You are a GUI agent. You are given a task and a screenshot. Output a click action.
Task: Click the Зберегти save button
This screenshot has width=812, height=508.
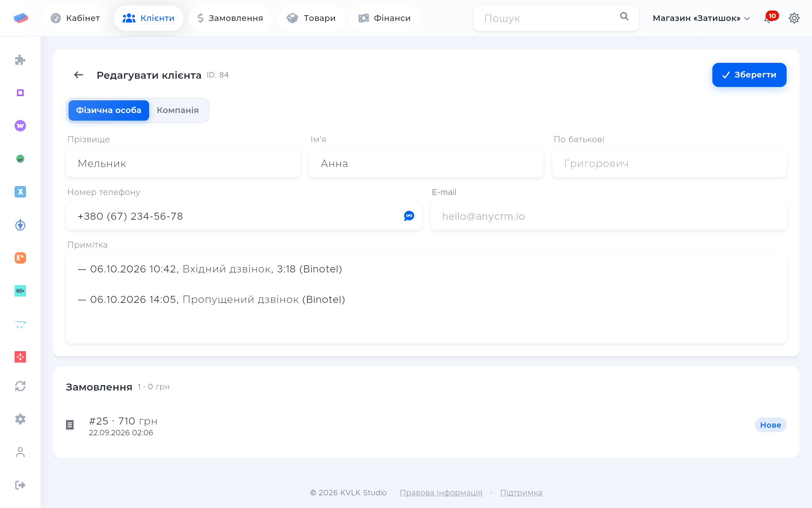tap(749, 75)
